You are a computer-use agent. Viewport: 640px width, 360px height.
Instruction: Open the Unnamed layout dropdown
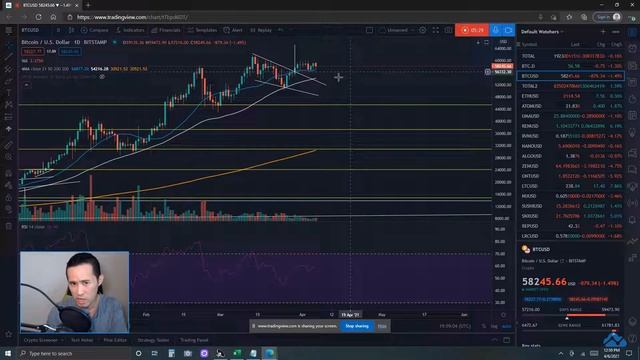(x=397, y=30)
